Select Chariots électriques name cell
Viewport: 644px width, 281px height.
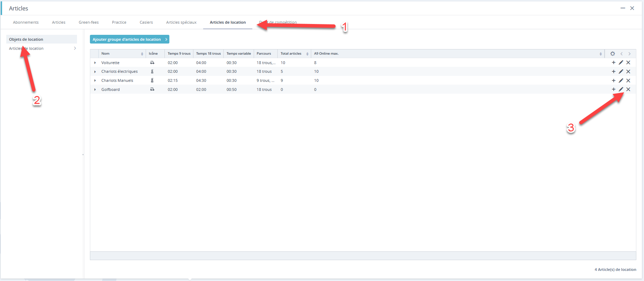click(x=120, y=71)
